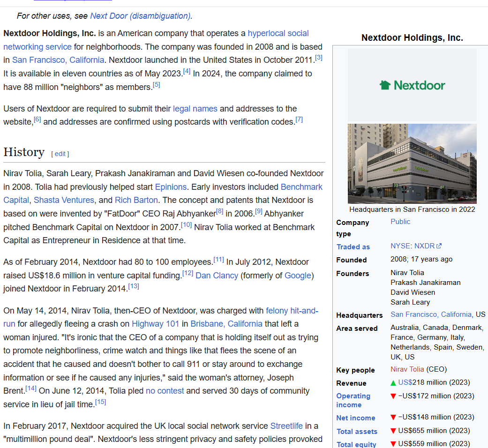Image resolution: width=488 pixels, height=448 pixels.
Task: Click the Public company type link
Action: coord(400,222)
